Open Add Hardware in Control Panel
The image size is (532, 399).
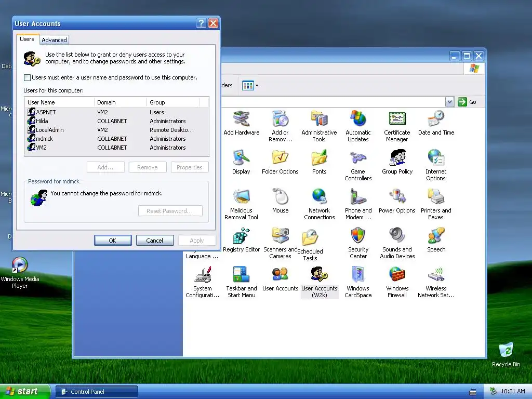(x=241, y=123)
